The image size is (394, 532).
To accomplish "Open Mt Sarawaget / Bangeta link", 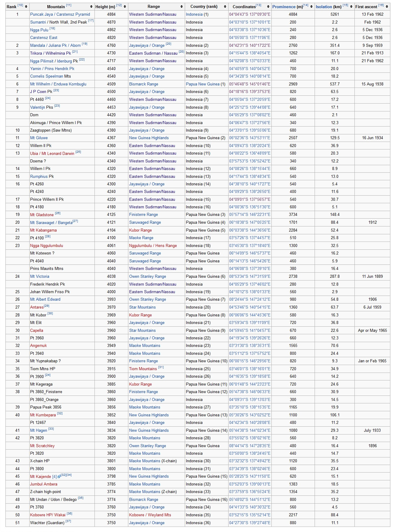I will (51, 223).
